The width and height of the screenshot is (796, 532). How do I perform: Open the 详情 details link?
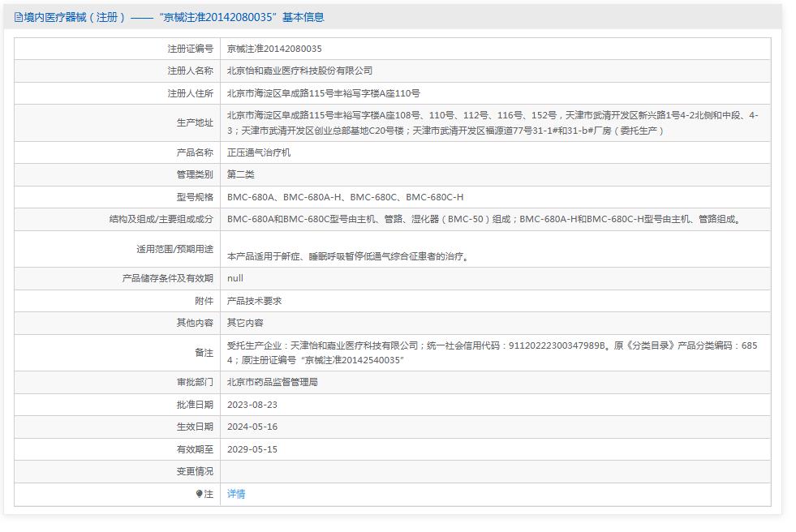235,494
